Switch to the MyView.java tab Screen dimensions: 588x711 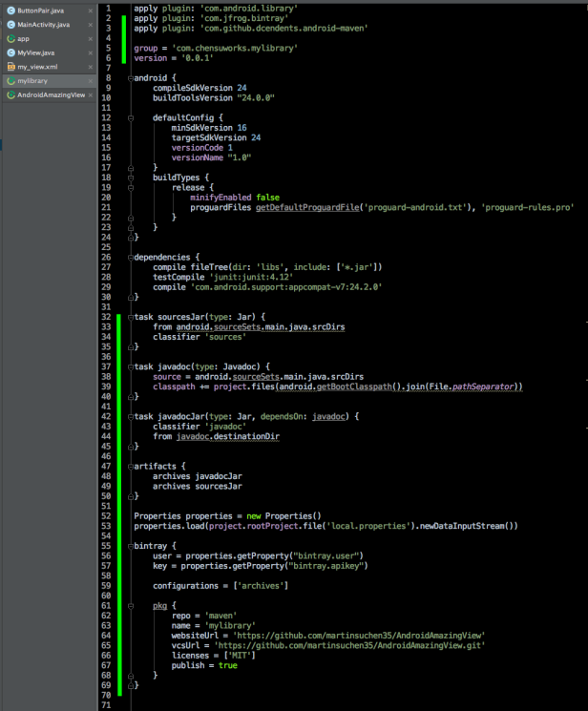click(x=49, y=52)
